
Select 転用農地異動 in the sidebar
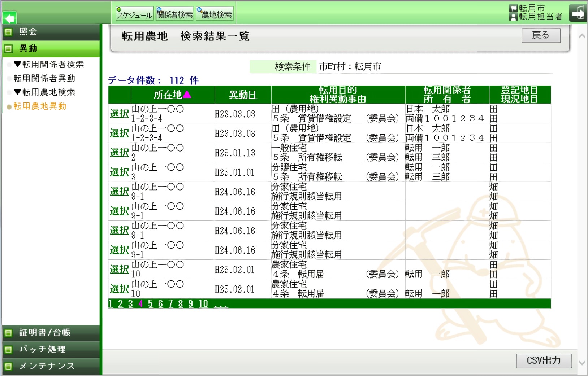pos(40,106)
